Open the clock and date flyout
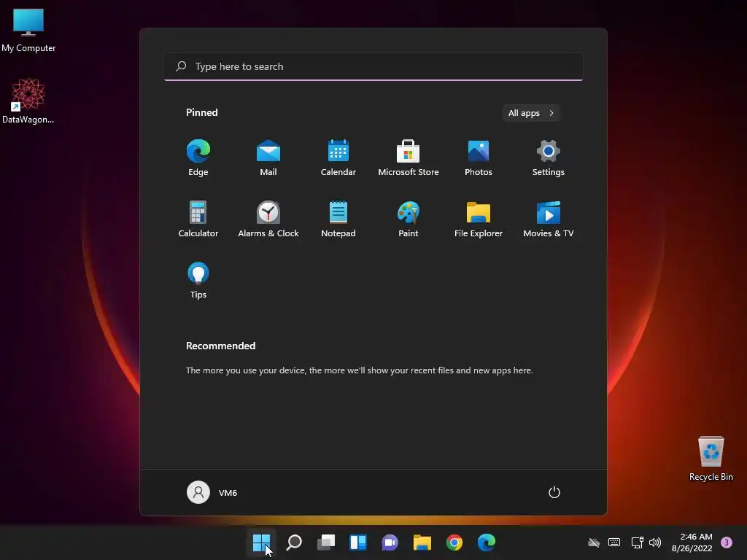The image size is (747, 560). tap(692, 542)
